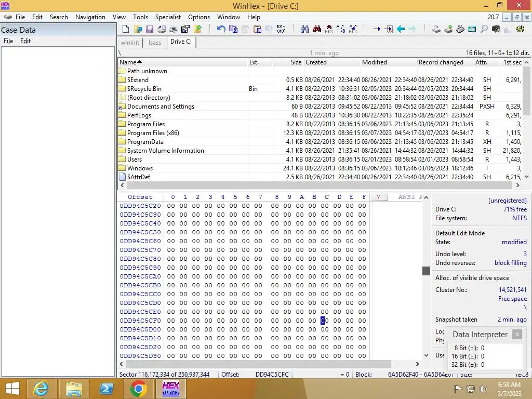Open the Specialist menu

pyautogui.click(x=168, y=17)
